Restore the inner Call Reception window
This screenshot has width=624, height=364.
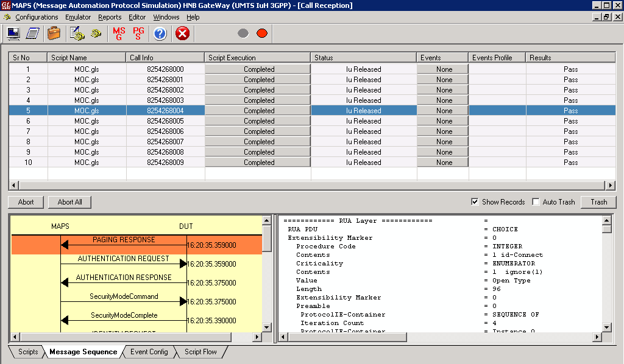(606, 16)
